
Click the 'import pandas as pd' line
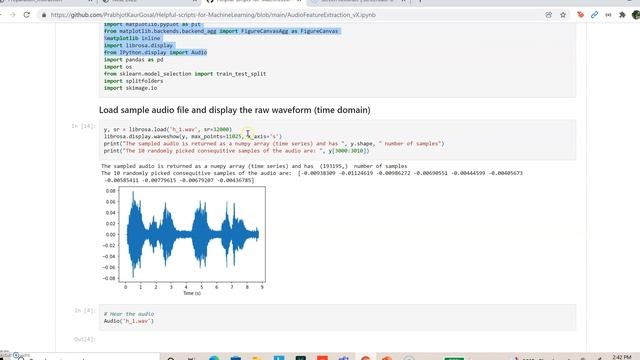tap(133, 60)
